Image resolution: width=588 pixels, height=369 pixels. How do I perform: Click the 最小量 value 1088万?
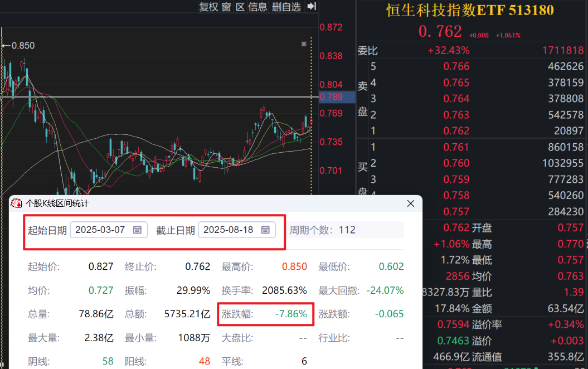point(194,338)
